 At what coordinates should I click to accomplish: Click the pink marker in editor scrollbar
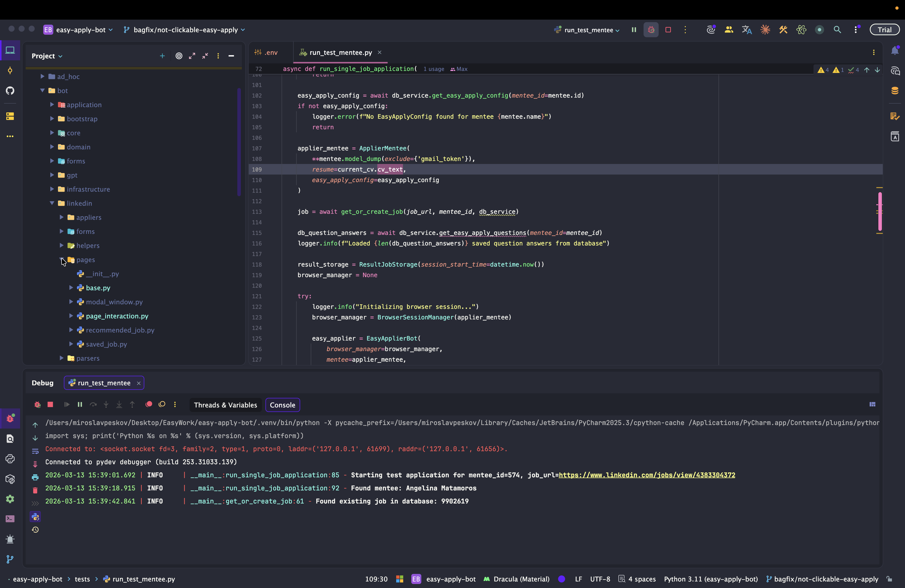[x=880, y=211]
